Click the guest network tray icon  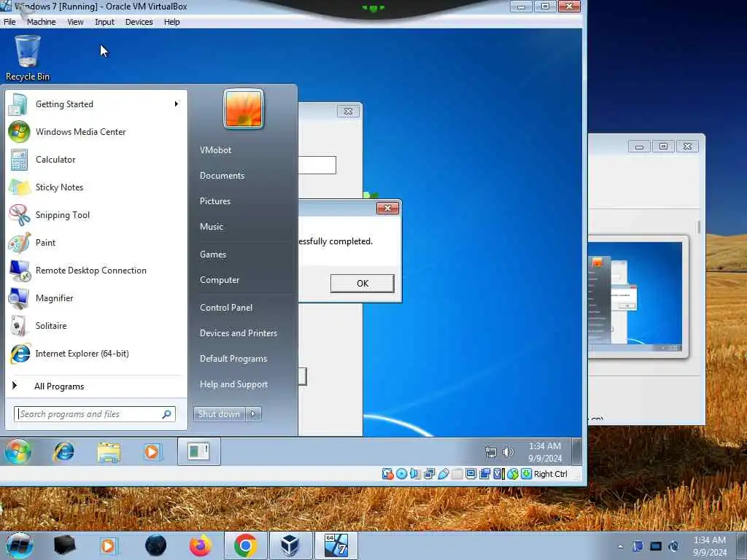tap(490, 452)
